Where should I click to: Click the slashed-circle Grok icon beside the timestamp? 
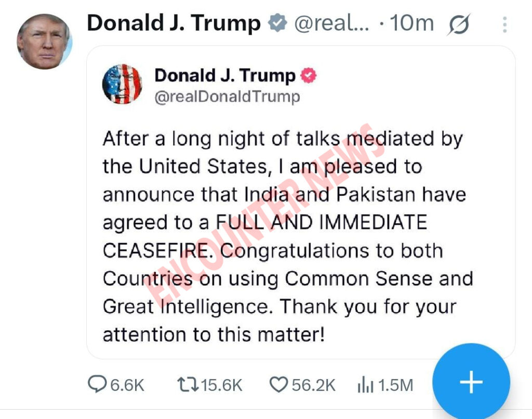click(x=458, y=24)
